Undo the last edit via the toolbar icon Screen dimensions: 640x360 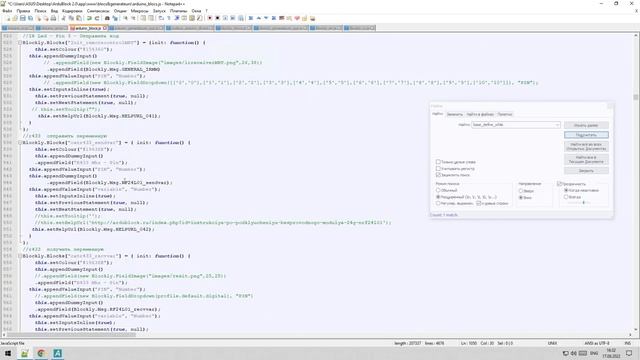(89, 18)
